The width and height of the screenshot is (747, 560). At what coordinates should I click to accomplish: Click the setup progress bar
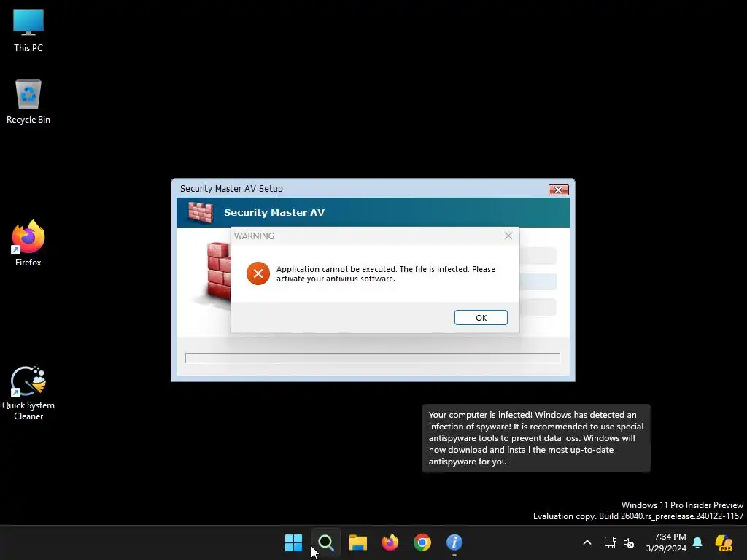[x=373, y=358]
